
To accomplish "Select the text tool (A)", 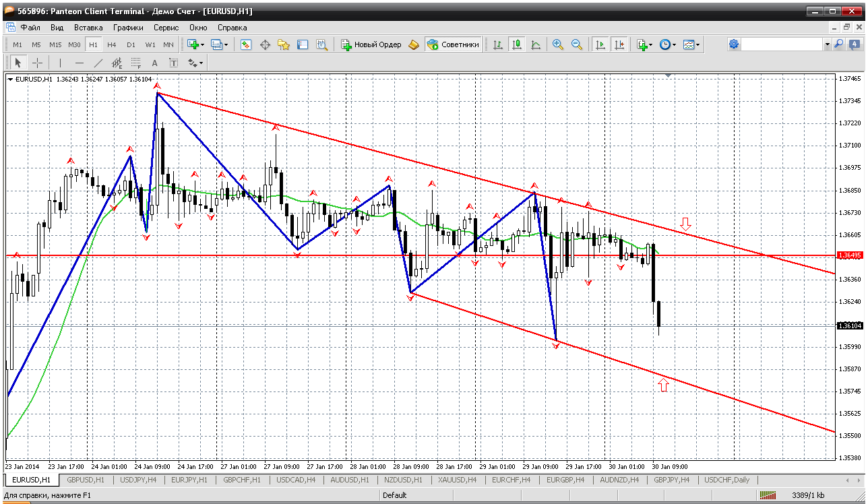I will (154, 63).
